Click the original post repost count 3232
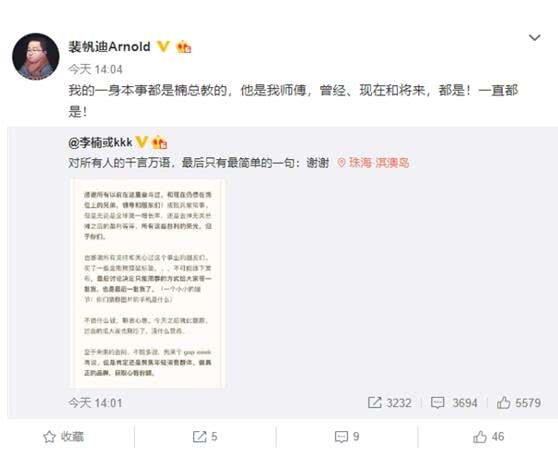This screenshot has width=558, height=451. [x=389, y=403]
